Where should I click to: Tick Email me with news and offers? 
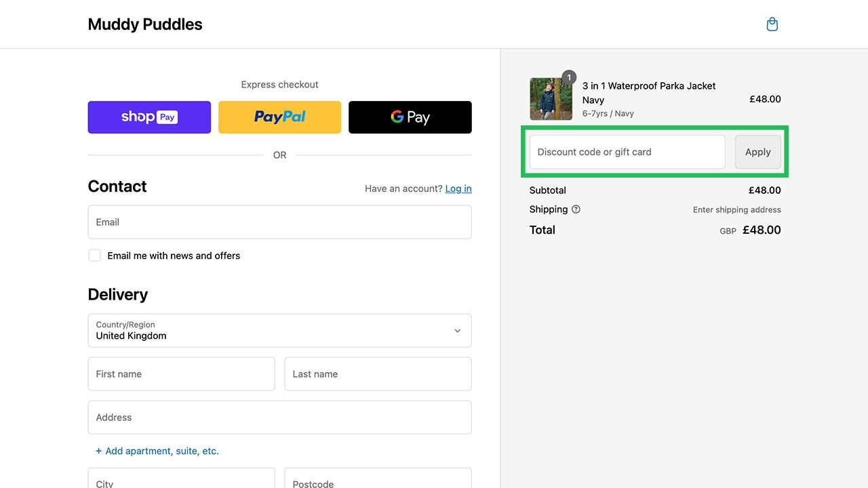(x=95, y=256)
